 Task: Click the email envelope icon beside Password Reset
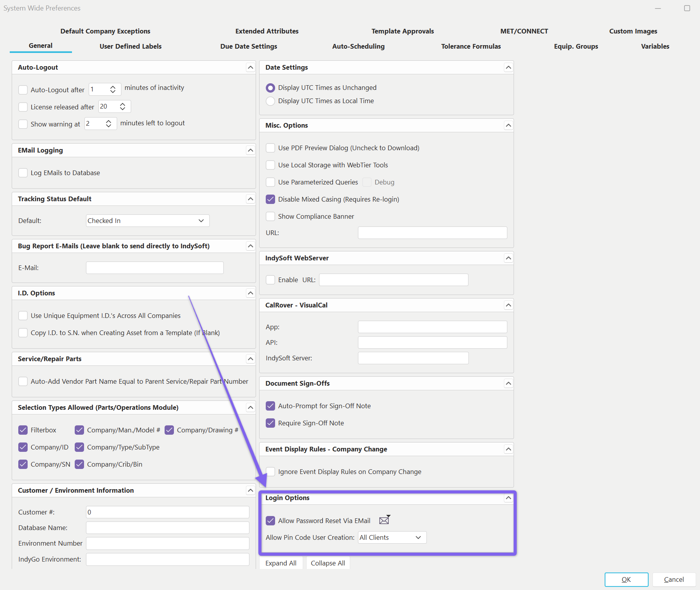pyautogui.click(x=384, y=520)
